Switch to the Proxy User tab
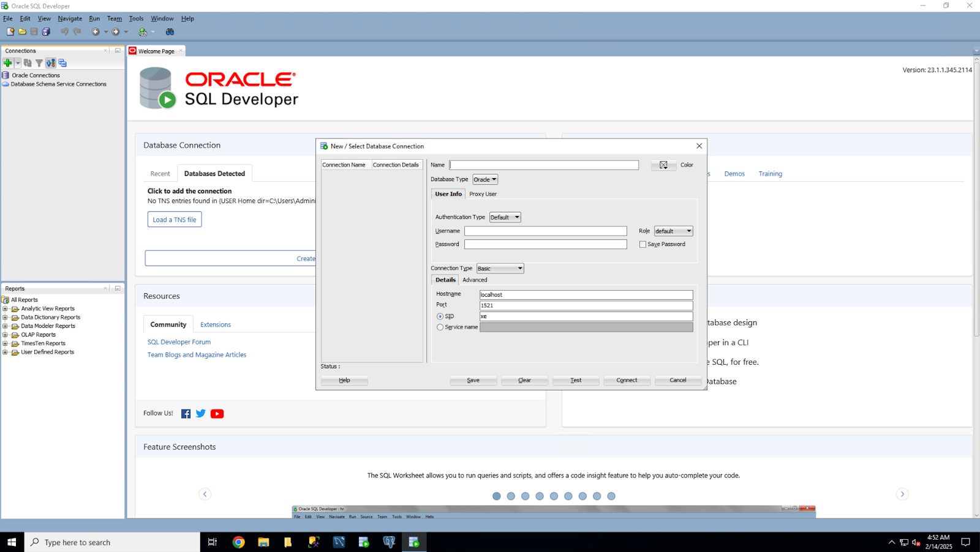Image resolution: width=980 pixels, height=552 pixels. pyautogui.click(x=483, y=194)
